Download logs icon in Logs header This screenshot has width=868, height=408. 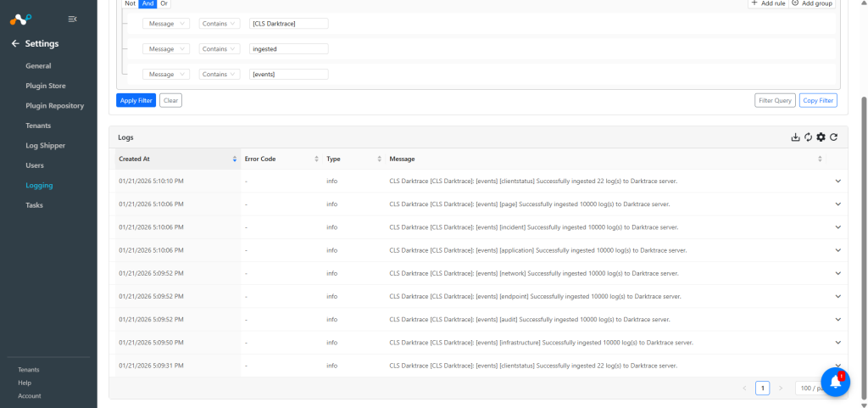click(x=795, y=137)
